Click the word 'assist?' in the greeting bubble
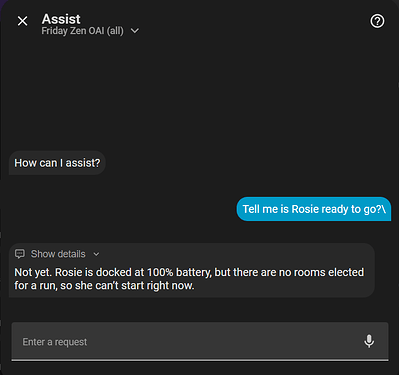Screen dimensions: 399x375 point(83,163)
